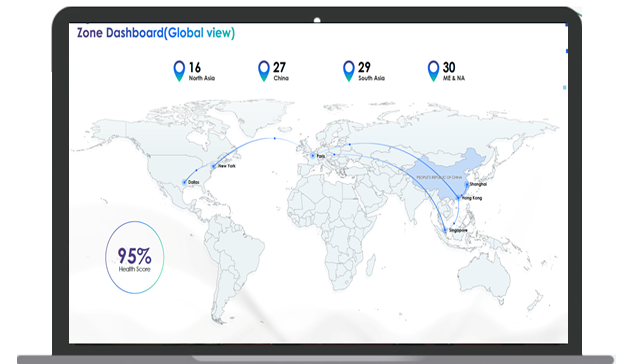This screenshot has height=364, width=633.
Task: Open the 16 North Asia zone count
Action: click(x=202, y=71)
